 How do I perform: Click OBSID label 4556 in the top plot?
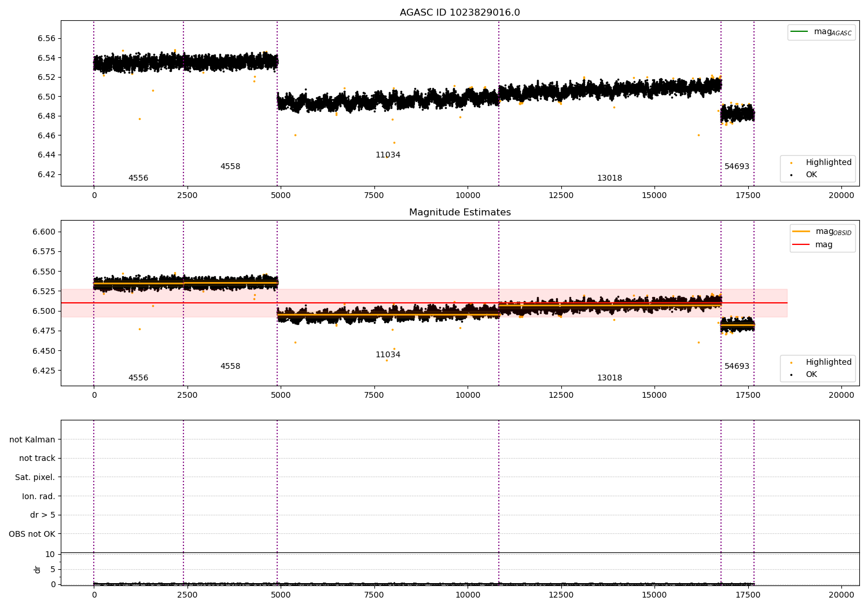pos(138,178)
